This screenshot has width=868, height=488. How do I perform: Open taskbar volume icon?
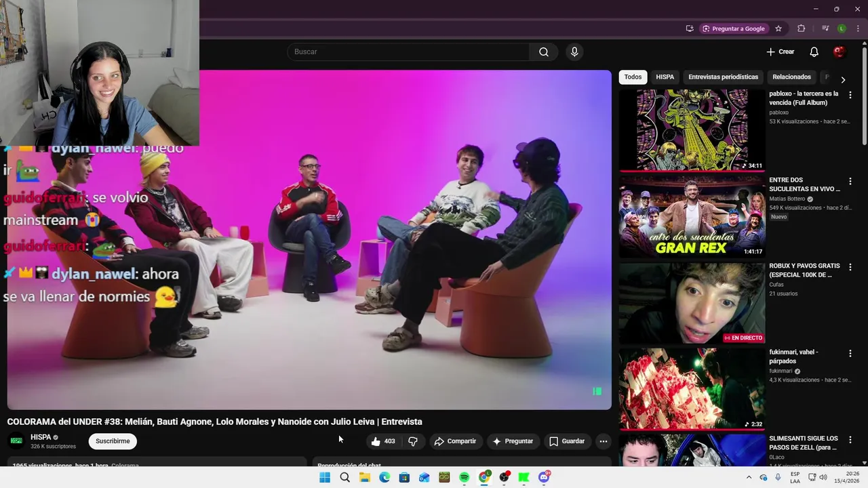pyautogui.click(x=823, y=477)
